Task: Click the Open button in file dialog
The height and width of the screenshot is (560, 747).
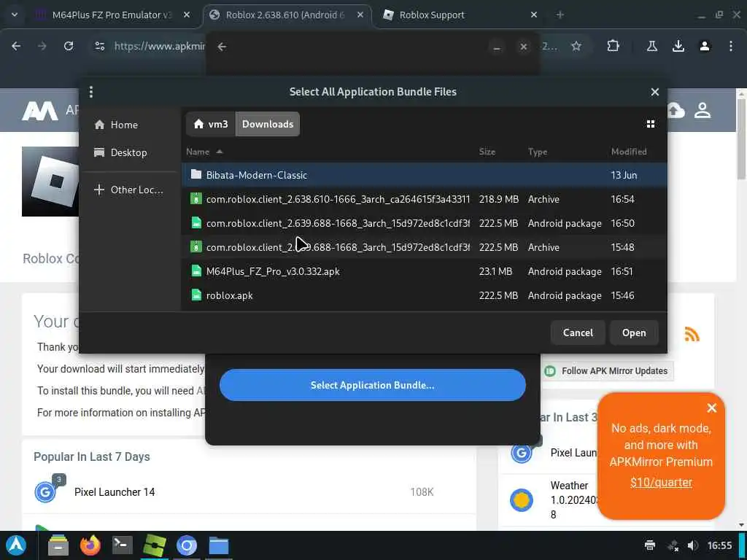Action: click(x=634, y=332)
